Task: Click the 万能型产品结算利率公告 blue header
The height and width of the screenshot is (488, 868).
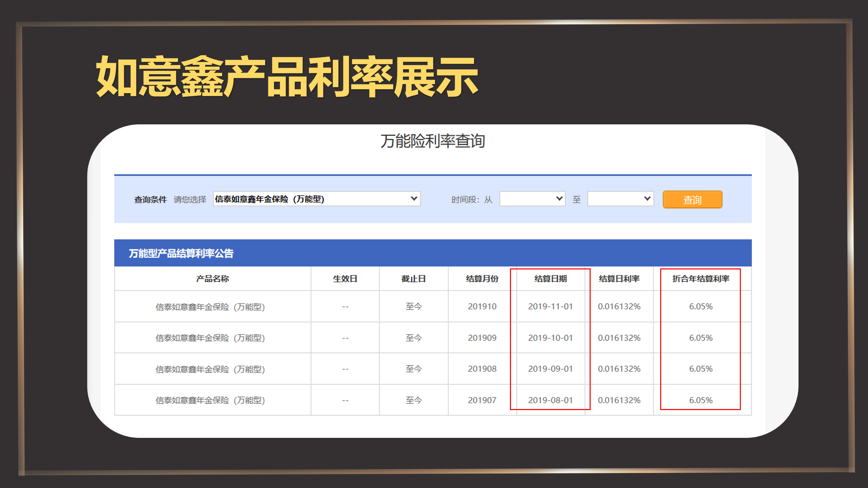Action: 181,253
